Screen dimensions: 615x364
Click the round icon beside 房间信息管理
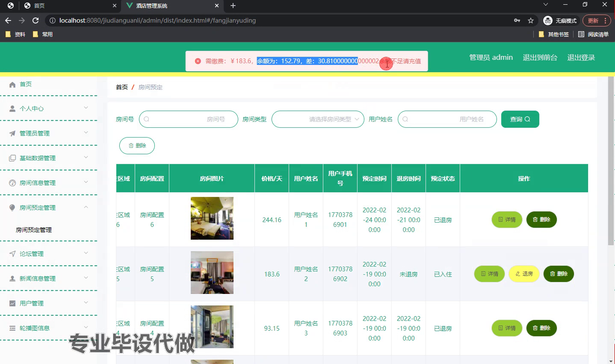coord(12,183)
